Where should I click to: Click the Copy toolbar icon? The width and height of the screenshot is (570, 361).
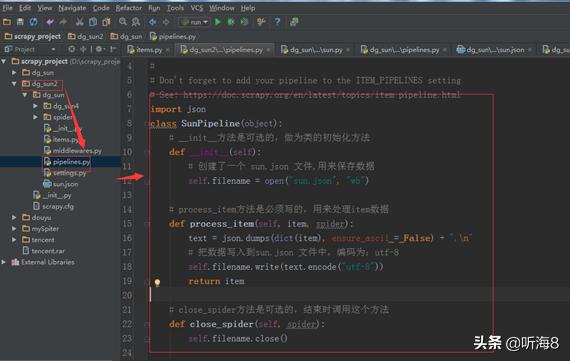[93, 22]
